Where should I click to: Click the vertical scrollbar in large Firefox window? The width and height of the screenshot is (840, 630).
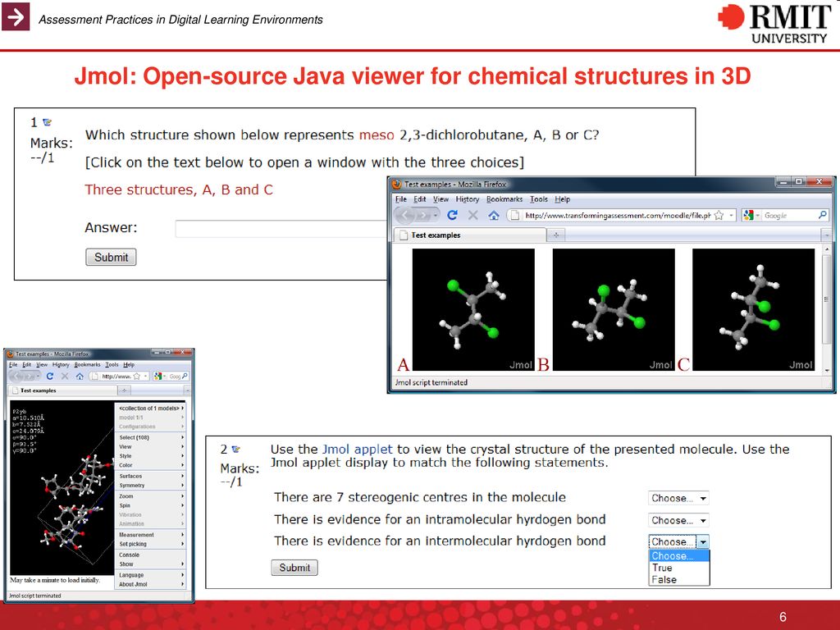827,309
